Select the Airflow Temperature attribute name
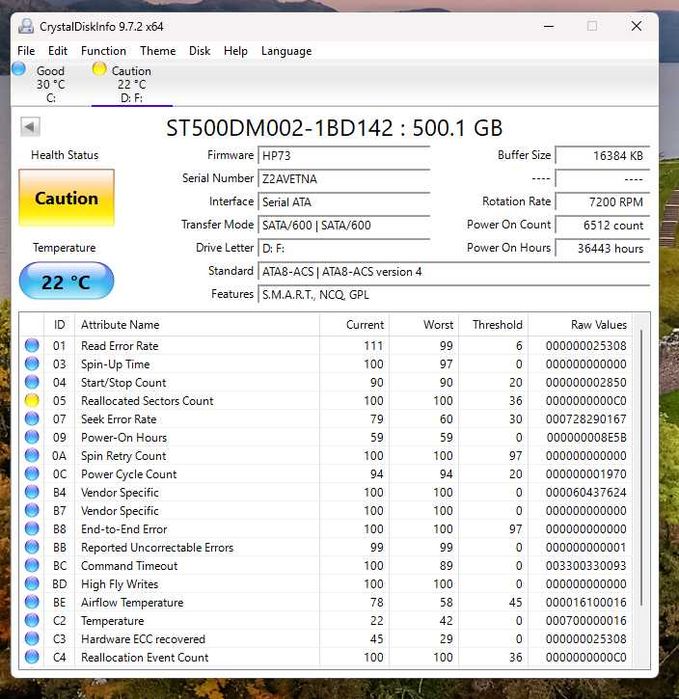The height and width of the screenshot is (699, 679). tap(132, 602)
